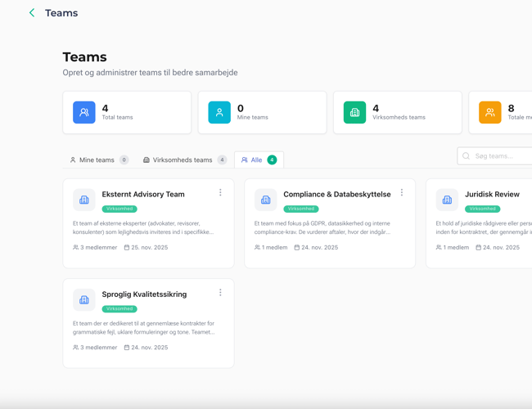Click members icon beside 3 medlemmer in Eksternt Advisory

(75, 248)
